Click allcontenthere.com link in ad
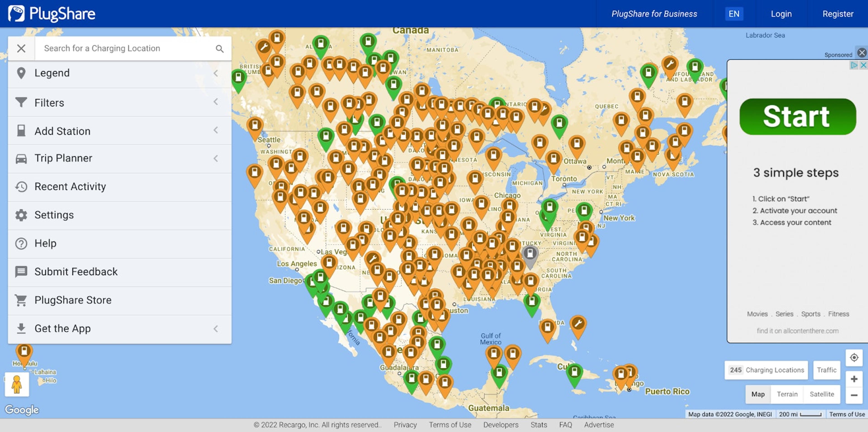 (797, 331)
